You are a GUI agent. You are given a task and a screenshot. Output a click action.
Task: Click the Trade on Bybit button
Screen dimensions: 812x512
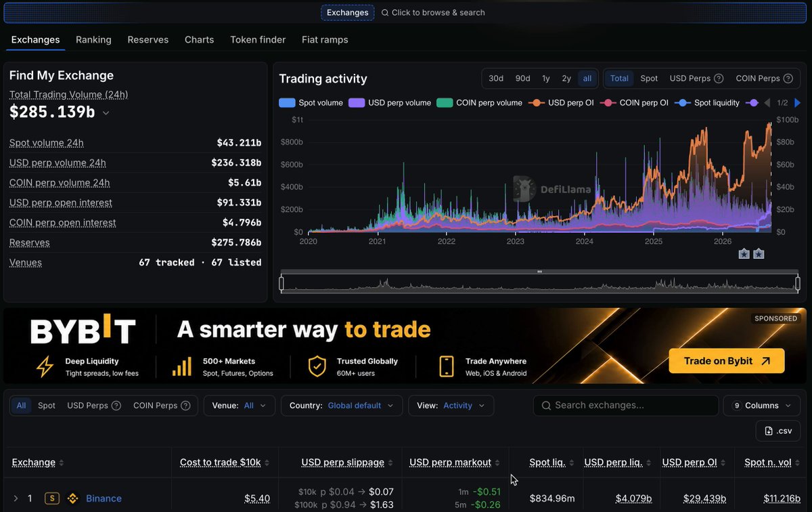(x=727, y=361)
